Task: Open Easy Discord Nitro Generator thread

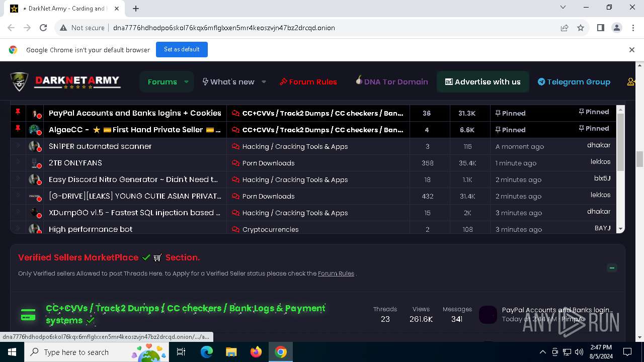Action: [133, 179]
